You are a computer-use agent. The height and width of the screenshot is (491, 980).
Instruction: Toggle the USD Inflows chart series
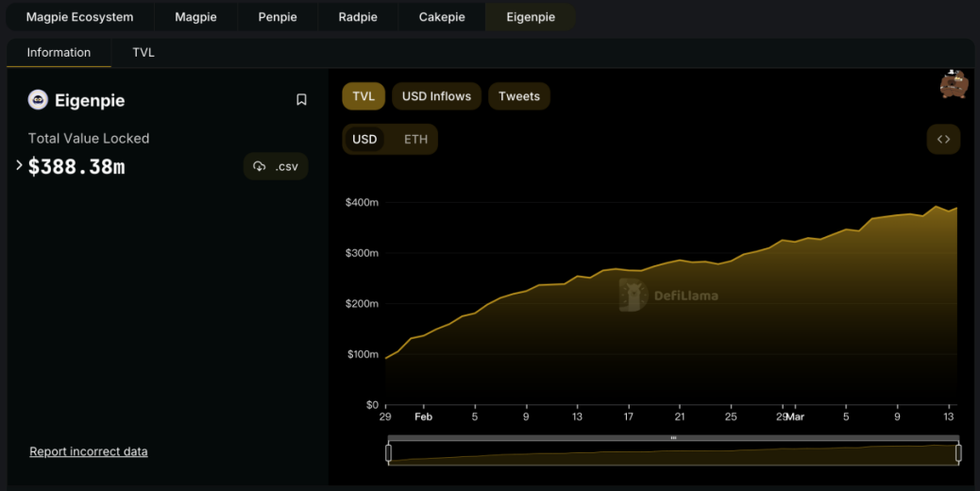tap(436, 96)
